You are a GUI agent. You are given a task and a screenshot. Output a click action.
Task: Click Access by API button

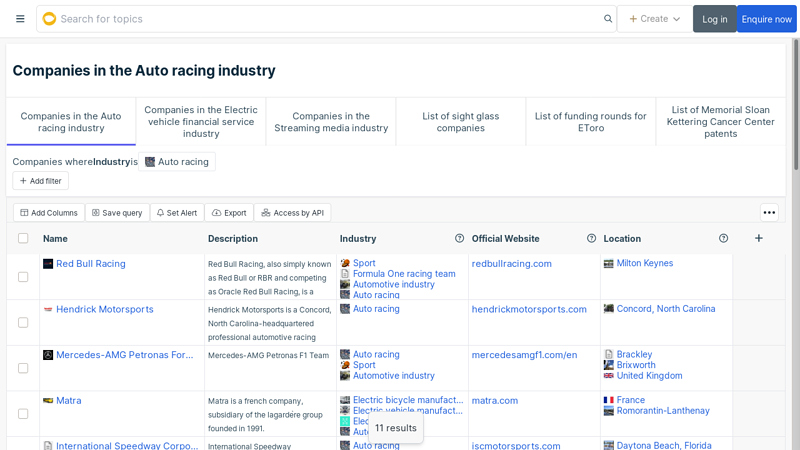(x=292, y=213)
